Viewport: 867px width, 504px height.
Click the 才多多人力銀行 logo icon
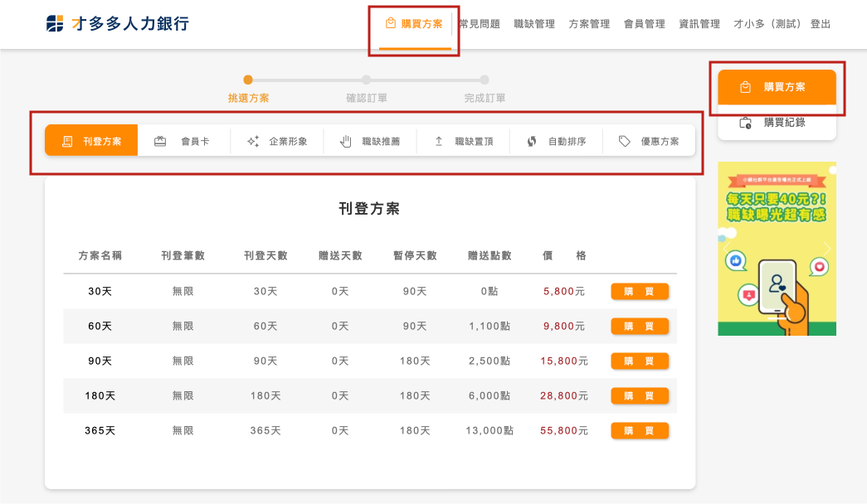pos(55,24)
